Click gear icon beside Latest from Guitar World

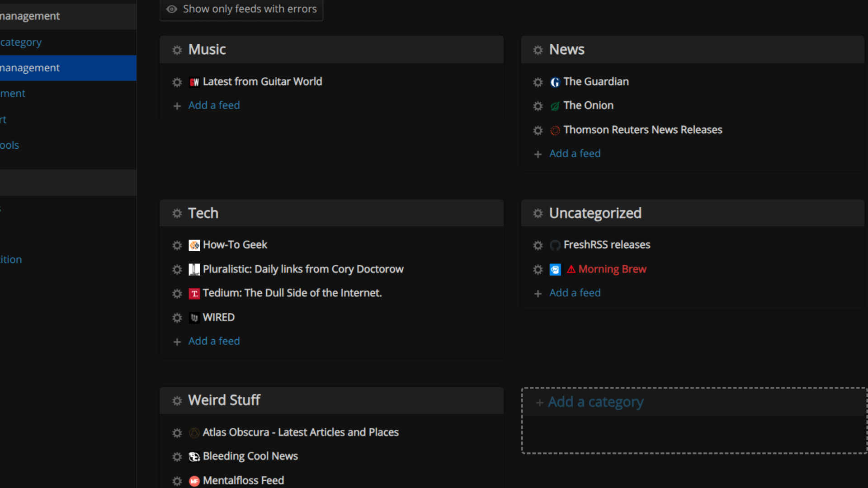177,82
